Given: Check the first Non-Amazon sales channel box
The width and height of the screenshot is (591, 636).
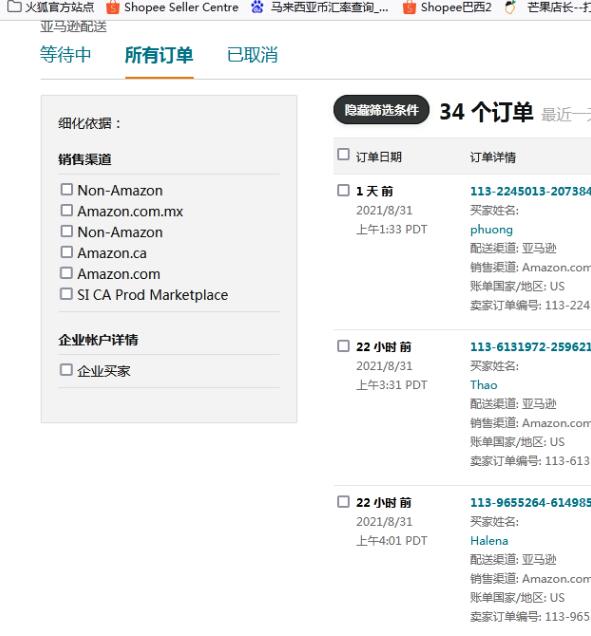Looking at the screenshot, I should point(67,189).
